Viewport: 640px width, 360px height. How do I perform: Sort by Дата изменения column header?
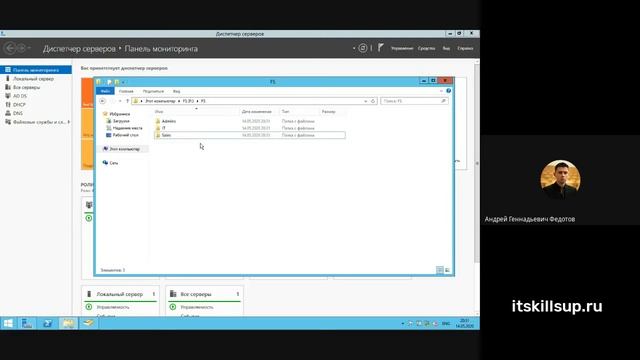point(256,111)
